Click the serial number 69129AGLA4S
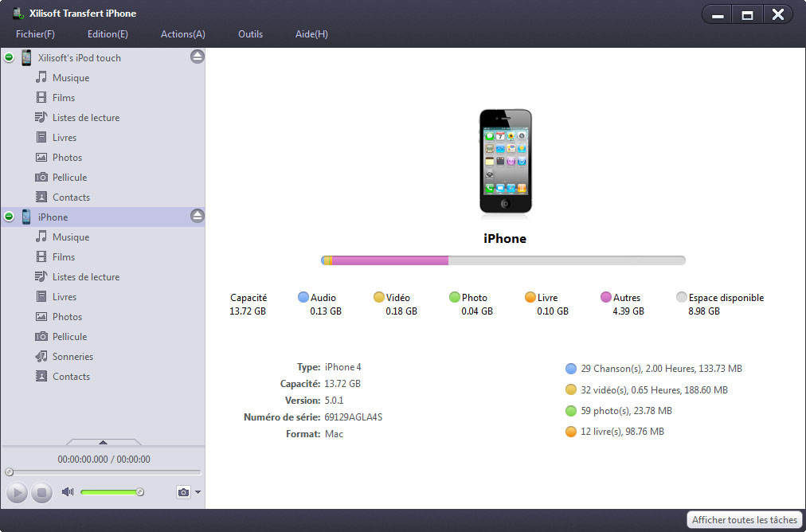 coord(353,417)
